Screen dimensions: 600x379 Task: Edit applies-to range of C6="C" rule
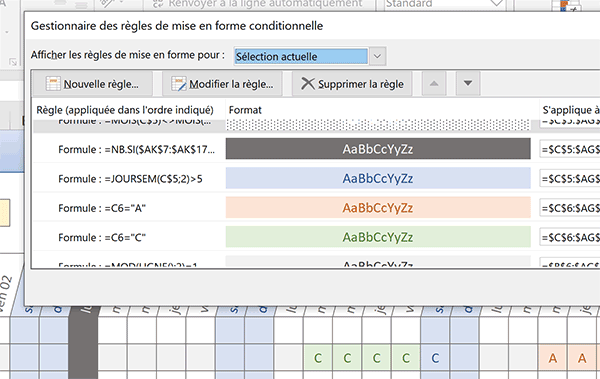click(x=570, y=237)
